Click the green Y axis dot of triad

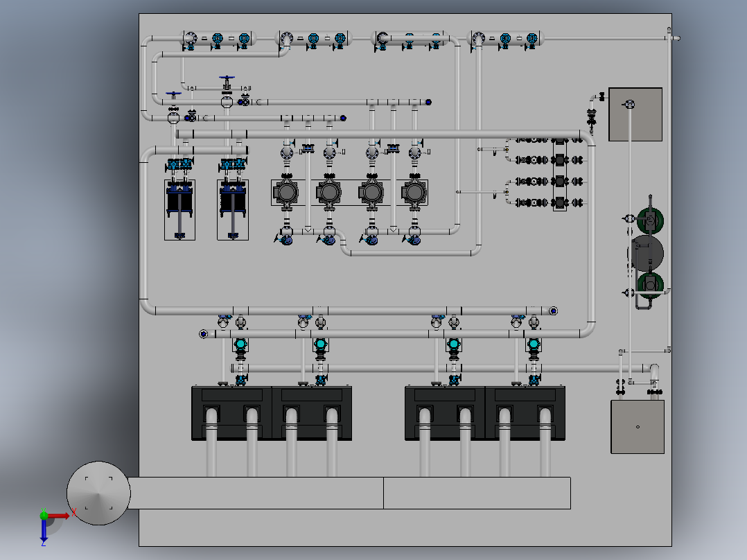pyautogui.click(x=44, y=515)
